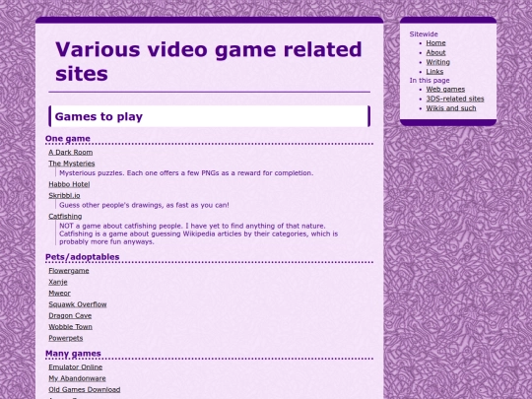Visit My Abandonware link
The height and width of the screenshot is (399, 532).
pyautogui.click(x=78, y=378)
